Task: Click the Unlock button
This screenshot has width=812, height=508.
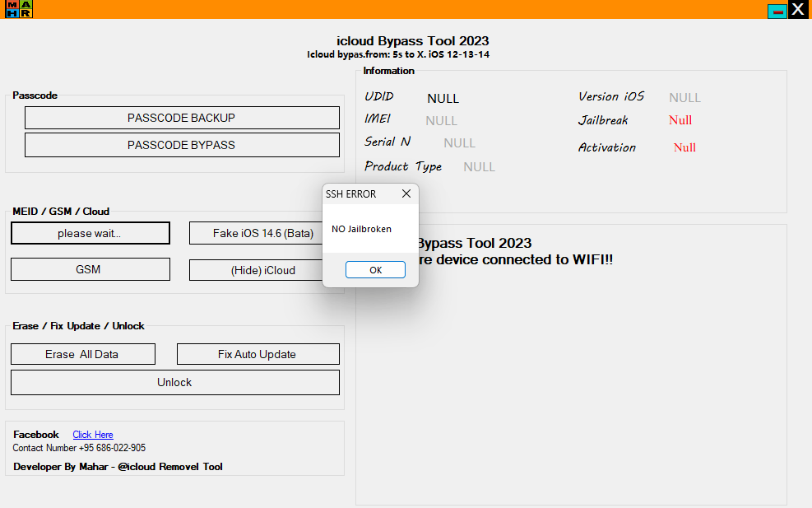Action: (175, 382)
